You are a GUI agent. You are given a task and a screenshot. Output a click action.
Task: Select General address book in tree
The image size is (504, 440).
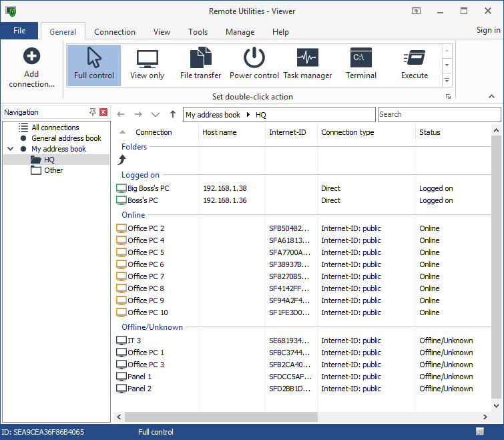point(66,138)
